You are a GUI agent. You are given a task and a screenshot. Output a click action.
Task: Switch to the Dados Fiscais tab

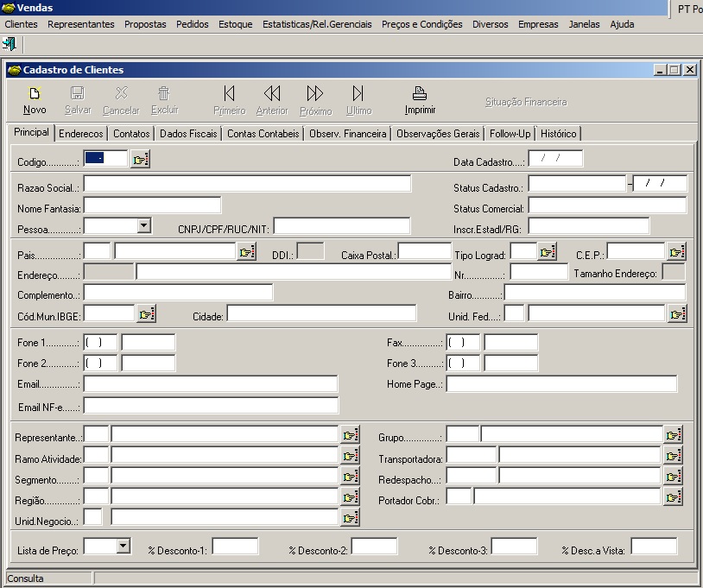click(x=189, y=134)
